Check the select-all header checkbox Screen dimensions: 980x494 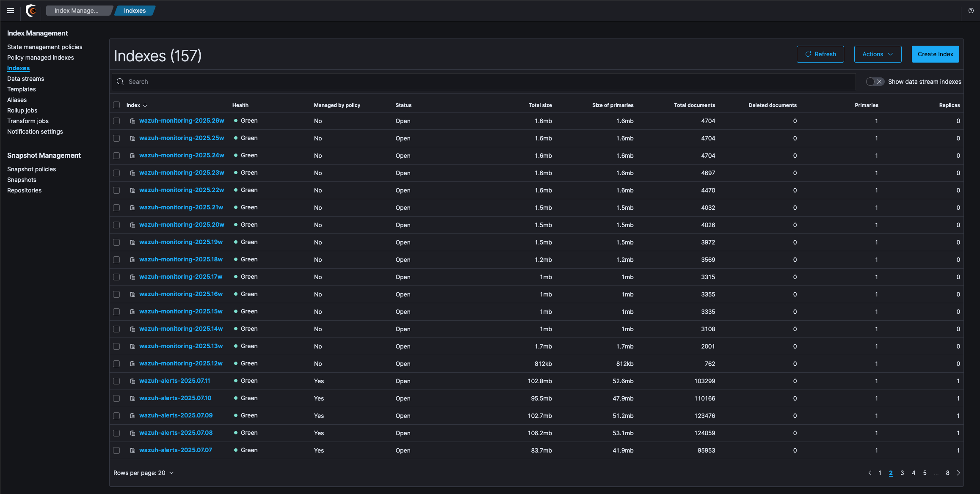point(116,105)
